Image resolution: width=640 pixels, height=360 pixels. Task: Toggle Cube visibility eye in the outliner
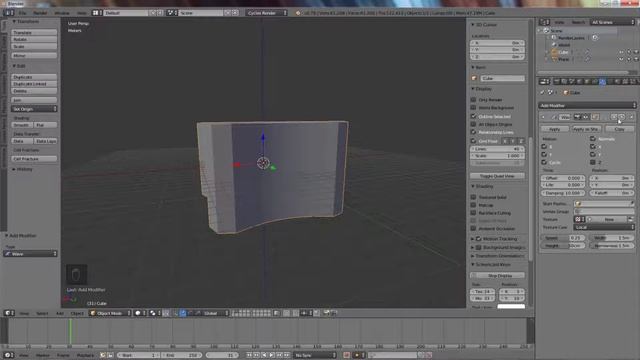coord(621,52)
